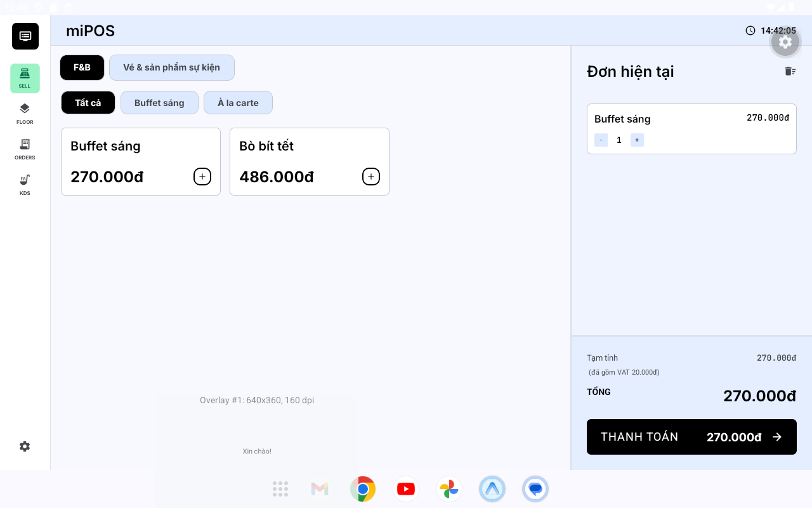Screen dimensions: 812x508
Task: Open the FLOOR layers sidebar icon
Action: pyautogui.click(x=25, y=114)
